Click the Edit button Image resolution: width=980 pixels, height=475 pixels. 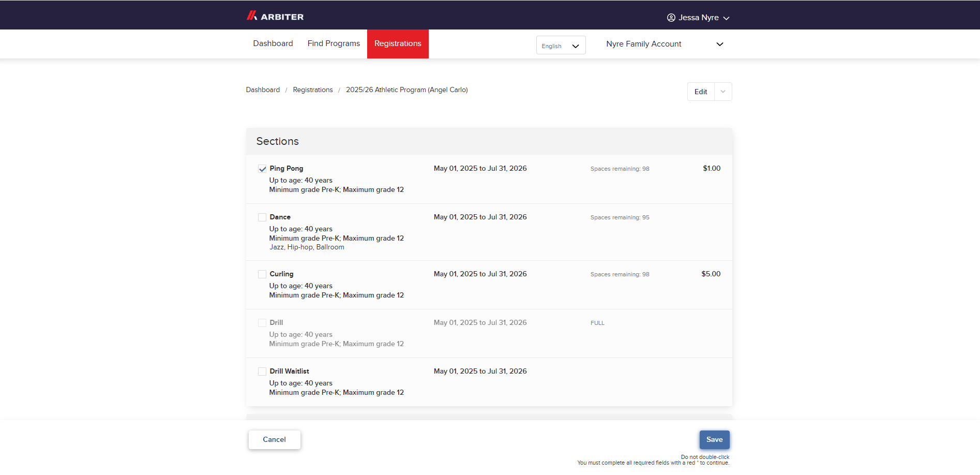click(700, 92)
